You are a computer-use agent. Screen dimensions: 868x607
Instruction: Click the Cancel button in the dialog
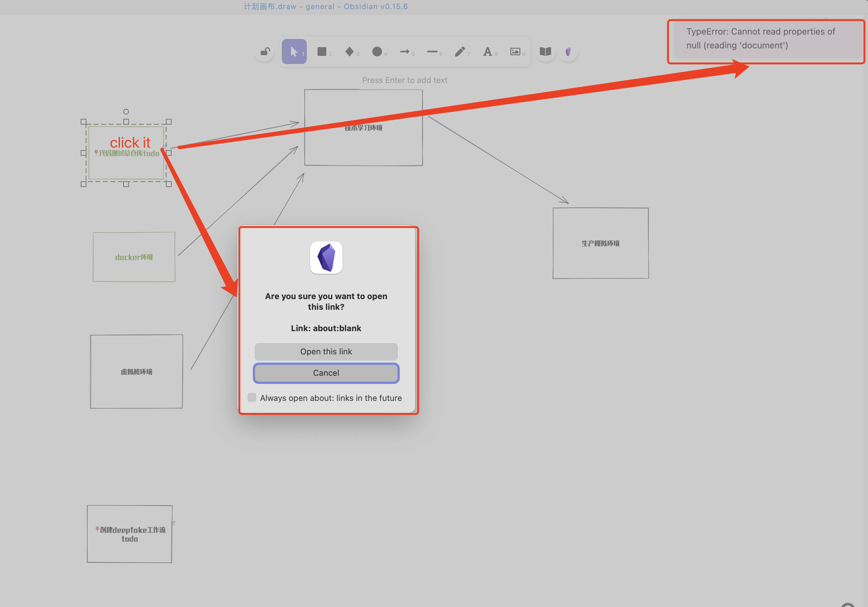(x=326, y=373)
